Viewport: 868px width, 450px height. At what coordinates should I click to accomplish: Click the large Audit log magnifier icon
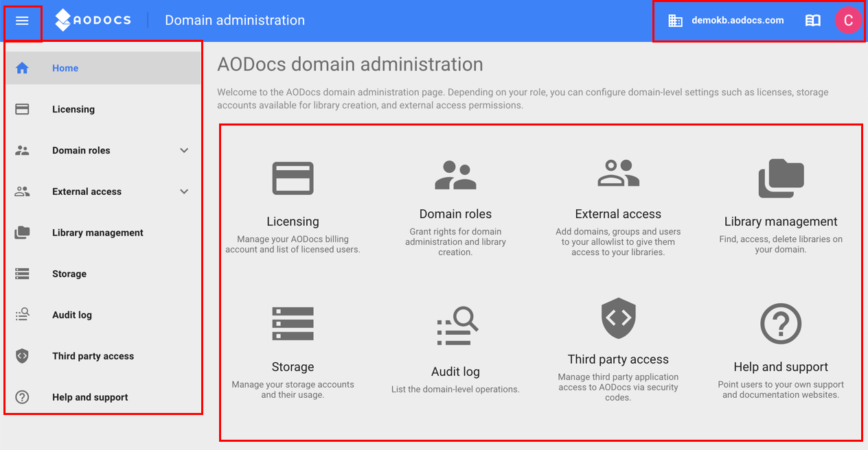[457, 326]
